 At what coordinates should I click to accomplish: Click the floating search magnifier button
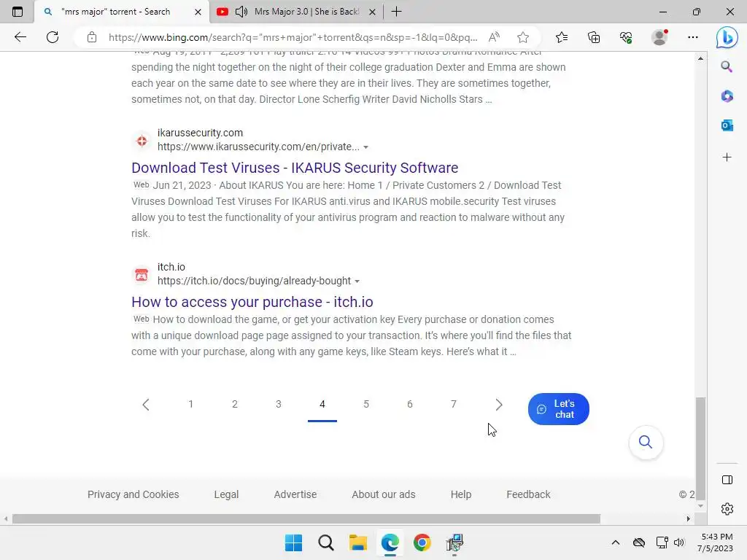click(x=646, y=443)
